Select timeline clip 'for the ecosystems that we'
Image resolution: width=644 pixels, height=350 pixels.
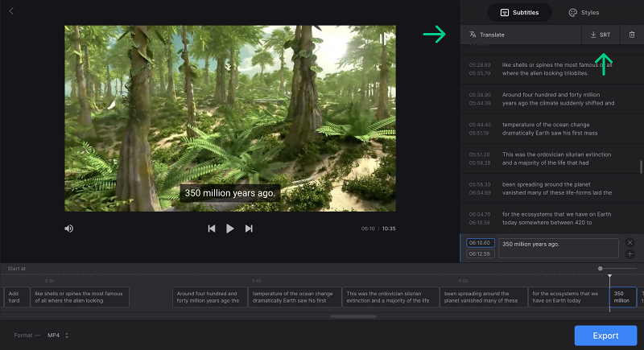pyautogui.click(x=568, y=297)
